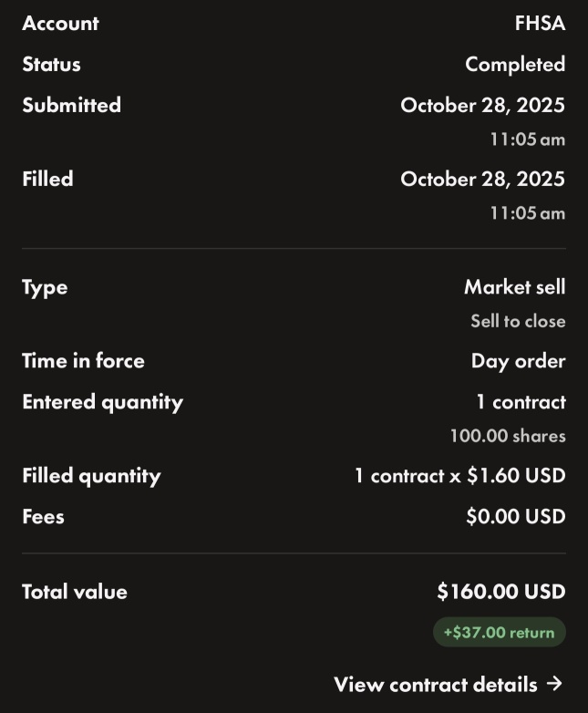Click the green +$37.00 return badge
Screen dimensions: 588x713
point(499,632)
